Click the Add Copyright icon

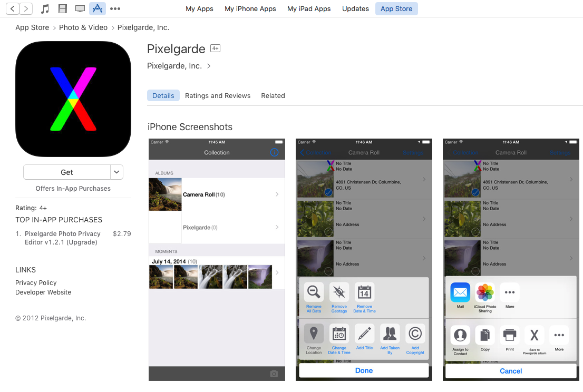click(x=415, y=334)
